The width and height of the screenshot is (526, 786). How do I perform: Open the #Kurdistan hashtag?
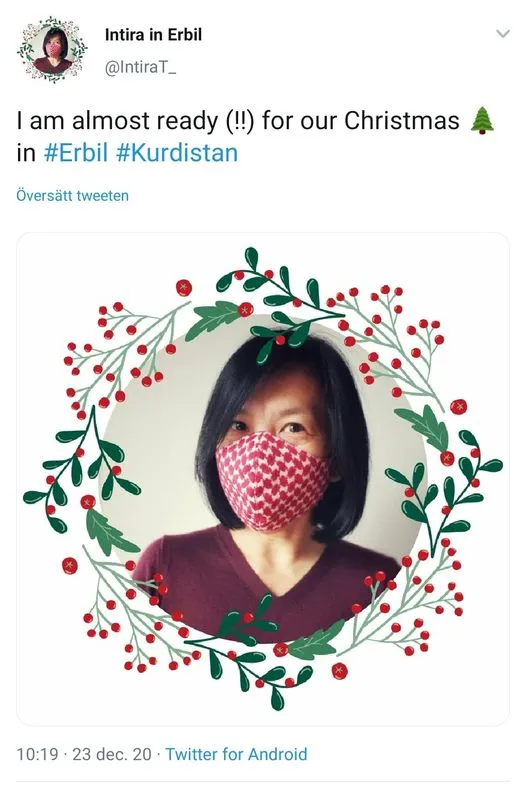click(x=177, y=152)
